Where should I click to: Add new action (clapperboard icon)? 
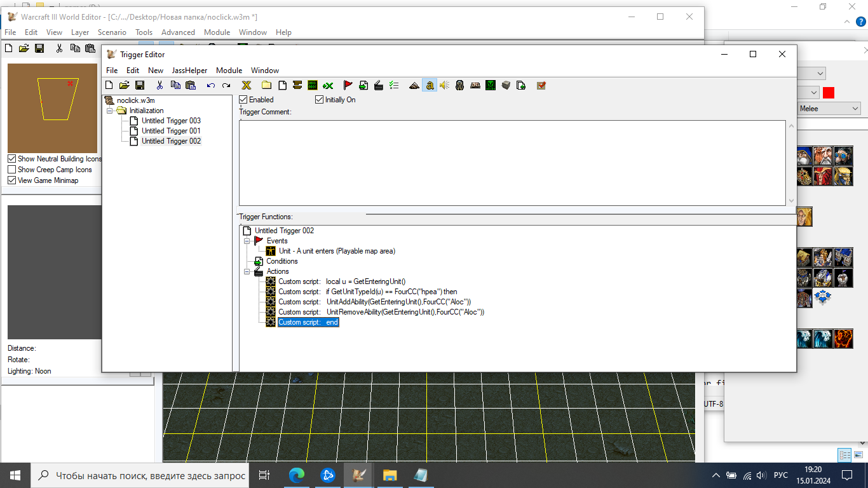click(x=378, y=85)
